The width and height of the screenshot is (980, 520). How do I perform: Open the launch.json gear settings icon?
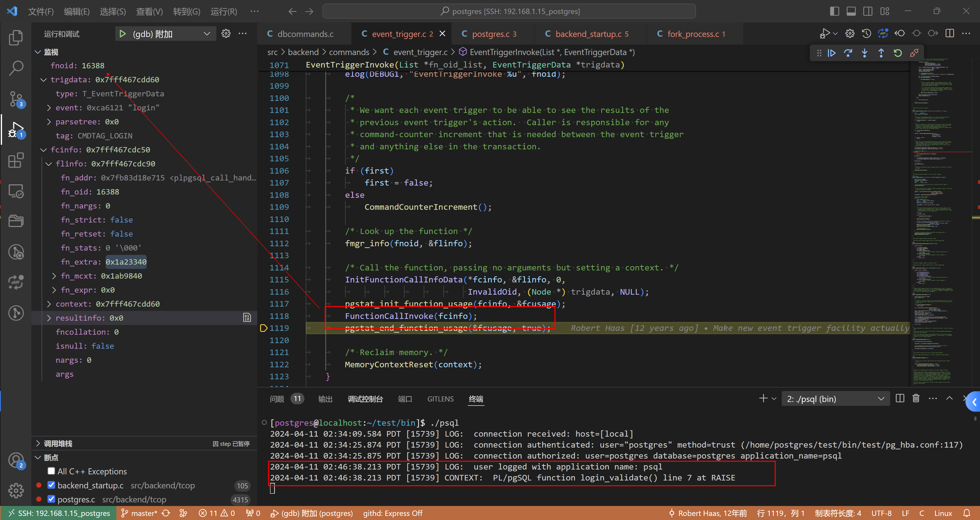226,34
